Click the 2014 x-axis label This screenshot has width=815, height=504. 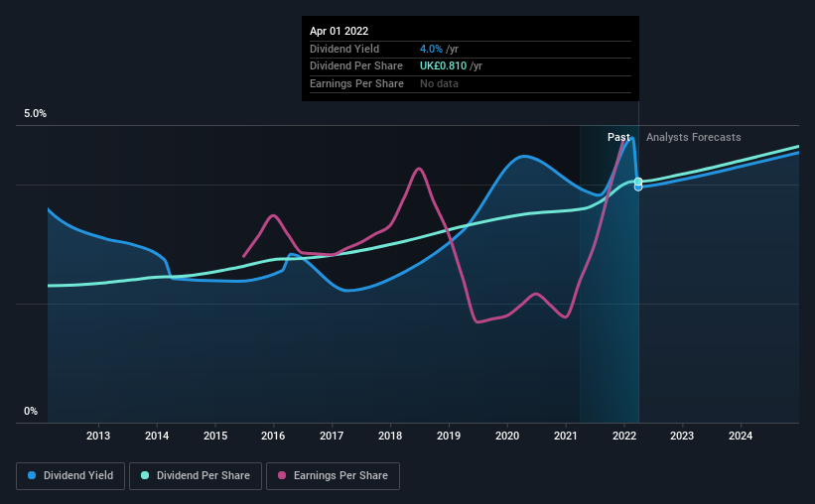tap(157, 436)
